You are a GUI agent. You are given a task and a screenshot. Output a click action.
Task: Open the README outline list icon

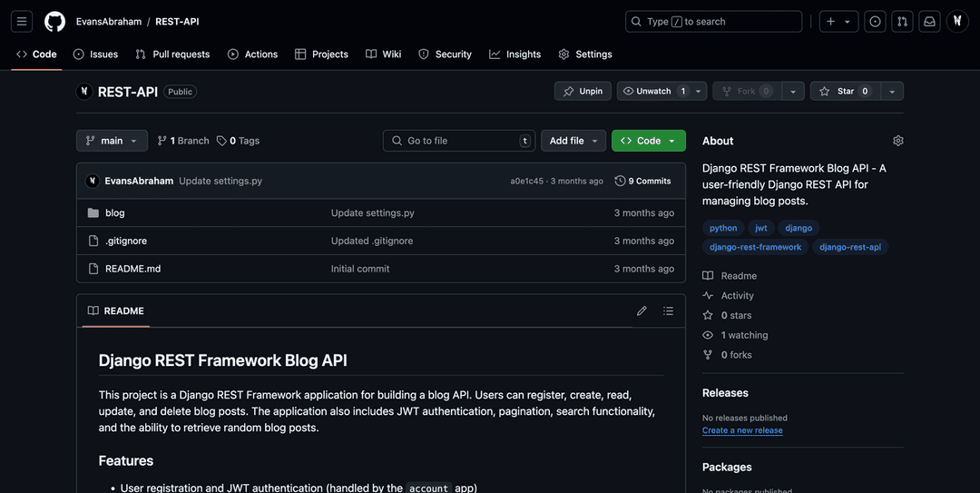(668, 311)
